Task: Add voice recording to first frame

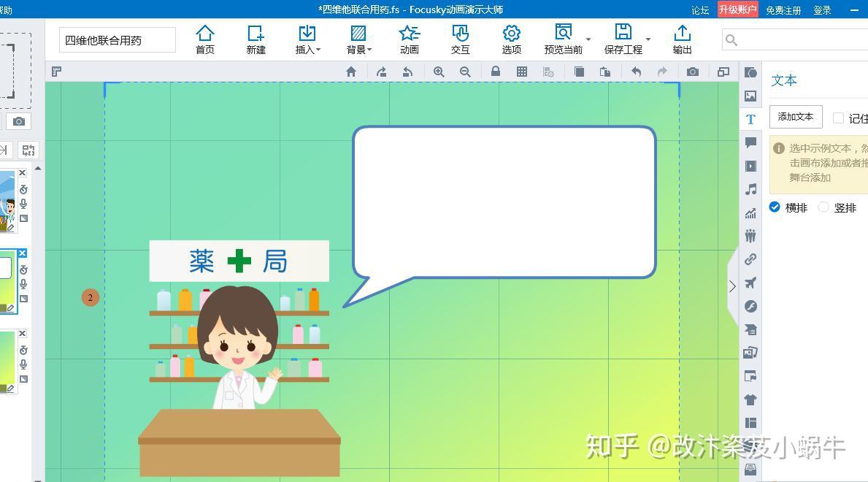Action: tap(23, 204)
